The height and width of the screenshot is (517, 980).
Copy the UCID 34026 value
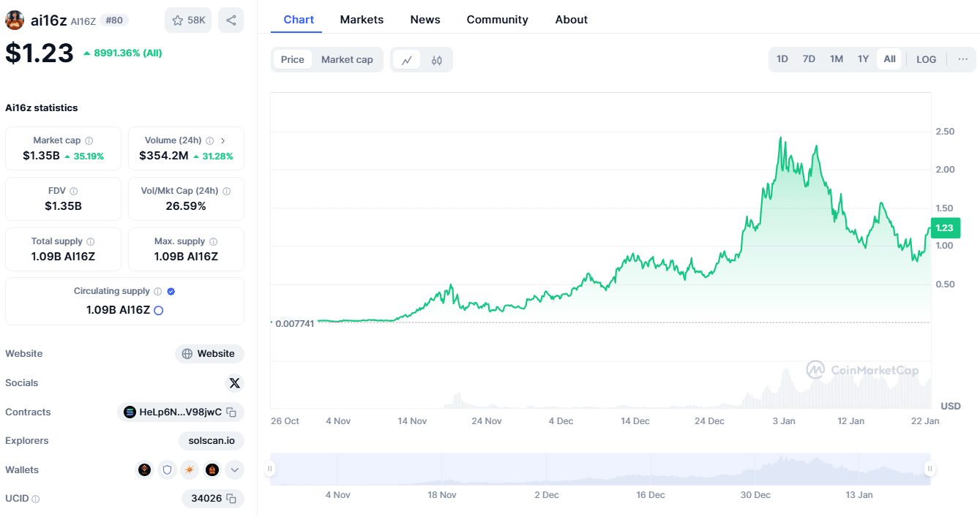pyautogui.click(x=231, y=499)
